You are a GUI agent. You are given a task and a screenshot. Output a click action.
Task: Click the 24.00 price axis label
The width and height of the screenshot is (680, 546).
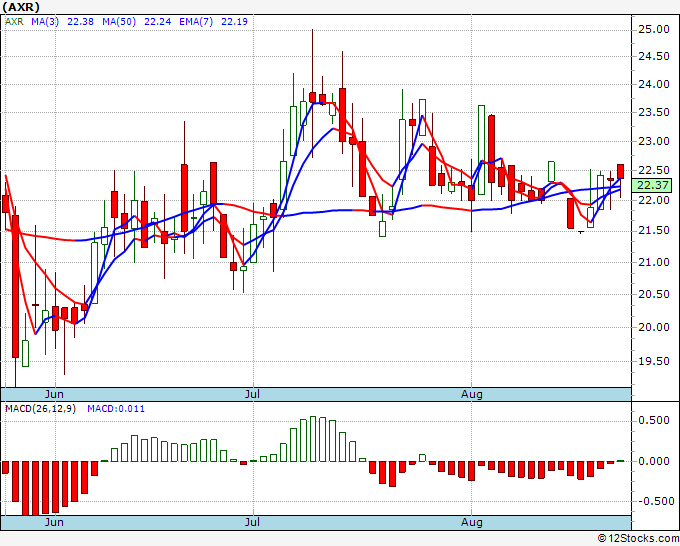coord(654,85)
